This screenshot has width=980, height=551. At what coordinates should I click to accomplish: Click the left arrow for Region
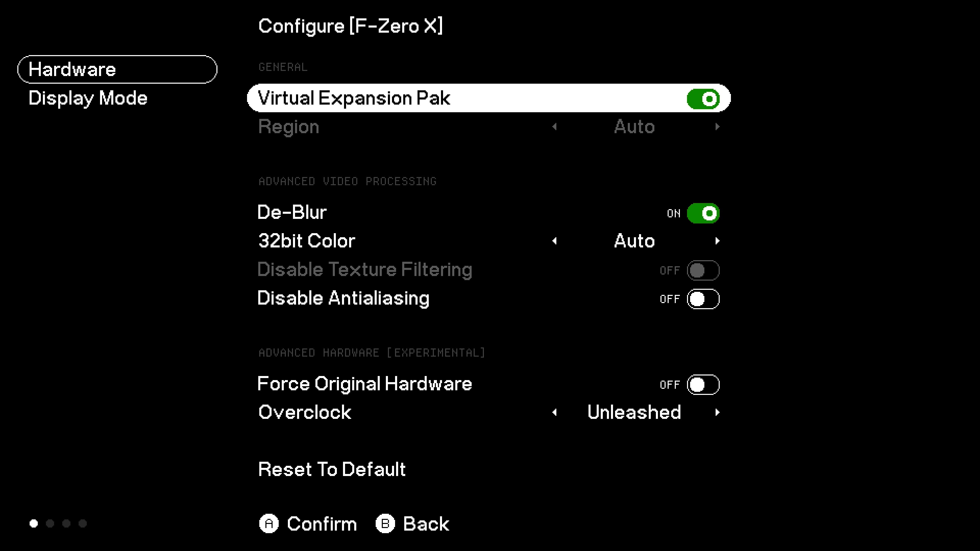click(x=555, y=127)
